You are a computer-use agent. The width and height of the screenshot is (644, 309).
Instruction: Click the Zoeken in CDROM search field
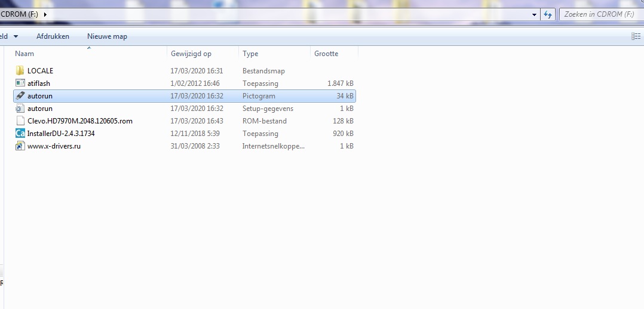(601, 14)
